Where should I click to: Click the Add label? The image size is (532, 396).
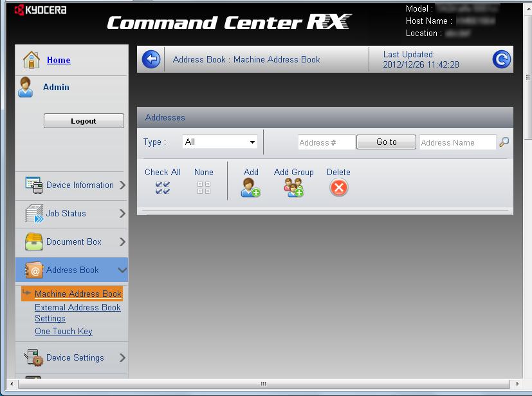pyautogui.click(x=251, y=172)
